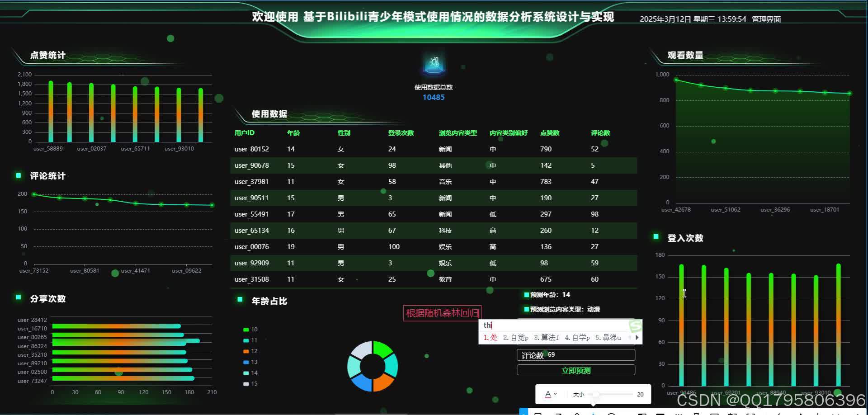Image resolution: width=868 pixels, height=415 pixels.
Task: Show next page of IME candidates
Action: (637, 337)
